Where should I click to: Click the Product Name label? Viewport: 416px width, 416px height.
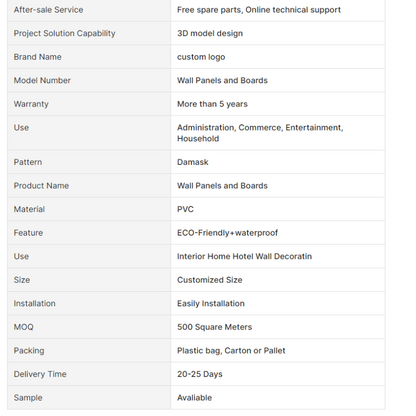pyautogui.click(x=41, y=186)
